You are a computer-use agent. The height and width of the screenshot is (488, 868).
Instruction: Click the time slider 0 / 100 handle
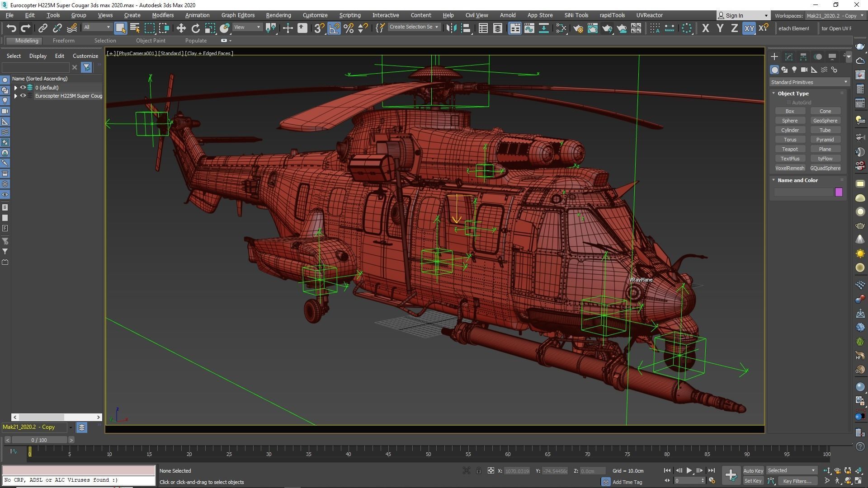pos(39,440)
